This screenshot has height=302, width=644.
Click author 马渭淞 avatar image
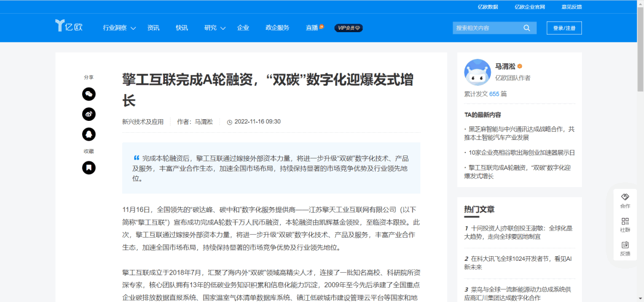(x=477, y=72)
